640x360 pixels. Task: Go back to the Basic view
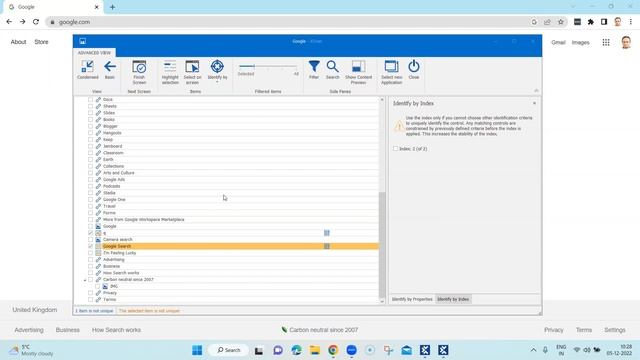coord(109,70)
